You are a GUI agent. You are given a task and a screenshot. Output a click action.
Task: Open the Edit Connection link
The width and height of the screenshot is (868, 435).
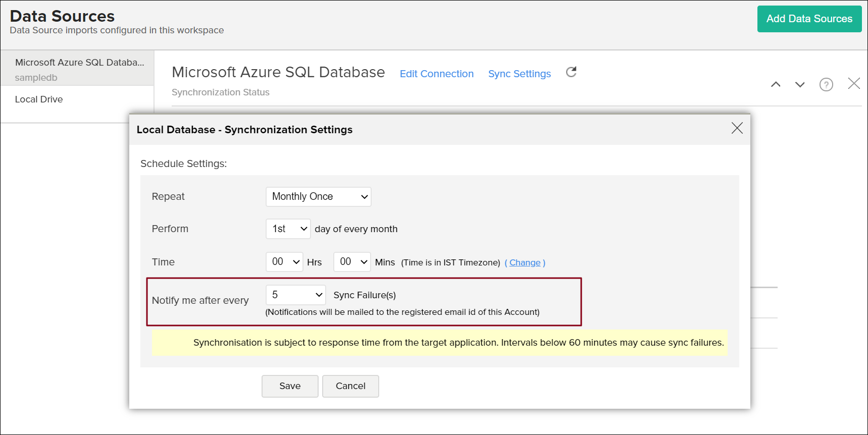click(x=436, y=74)
